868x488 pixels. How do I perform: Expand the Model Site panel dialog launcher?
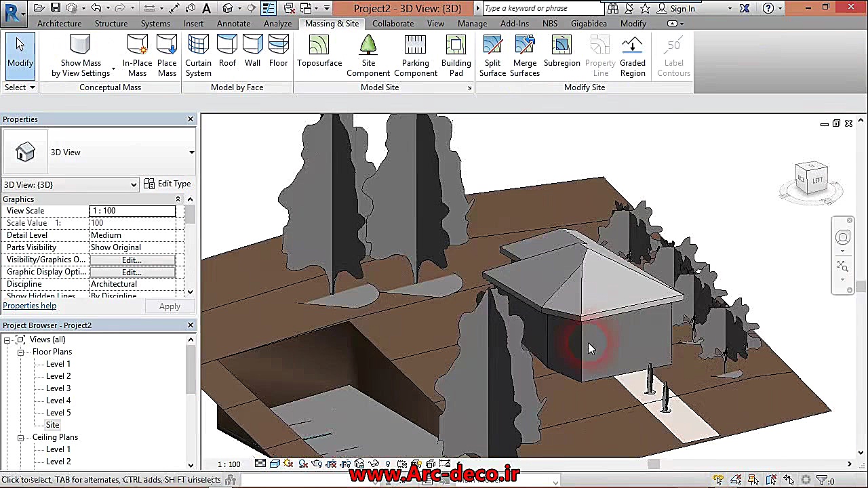[x=469, y=88]
